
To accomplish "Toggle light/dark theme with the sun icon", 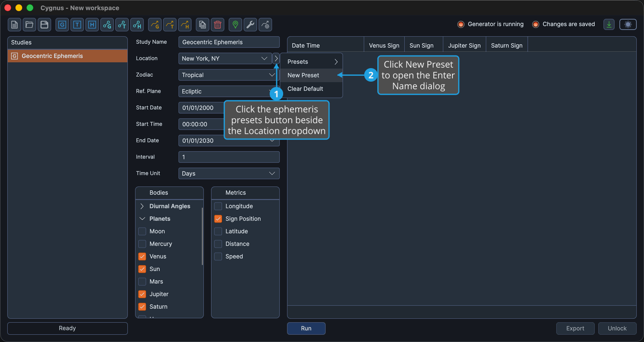I will point(628,24).
